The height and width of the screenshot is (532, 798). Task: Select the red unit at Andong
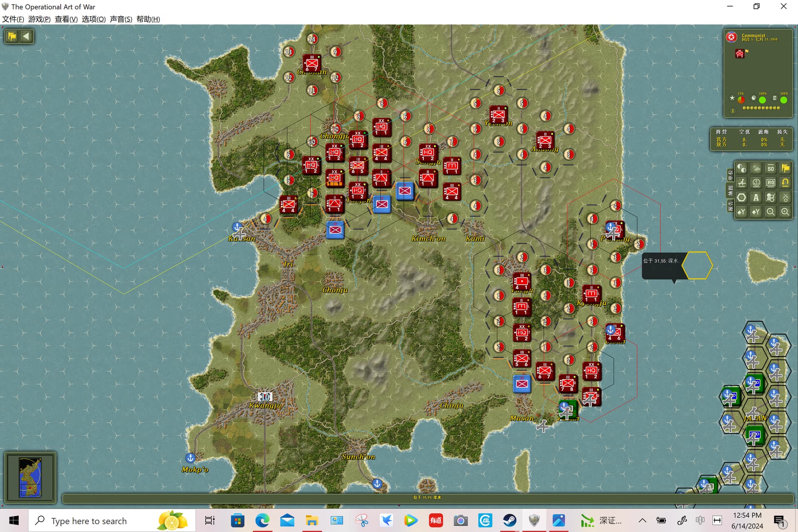(x=545, y=140)
